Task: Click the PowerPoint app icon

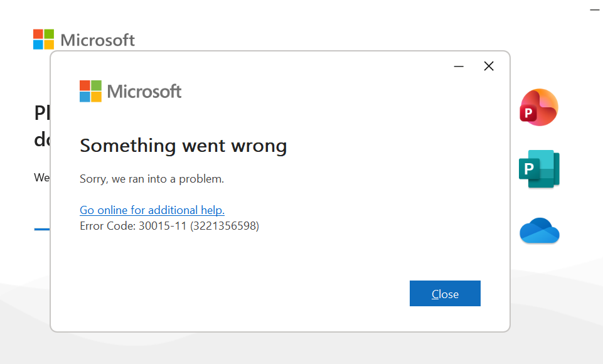Action: [x=539, y=107]
